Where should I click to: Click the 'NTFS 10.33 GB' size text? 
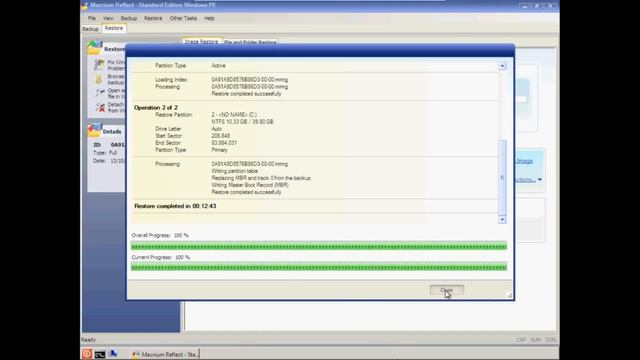242,122
